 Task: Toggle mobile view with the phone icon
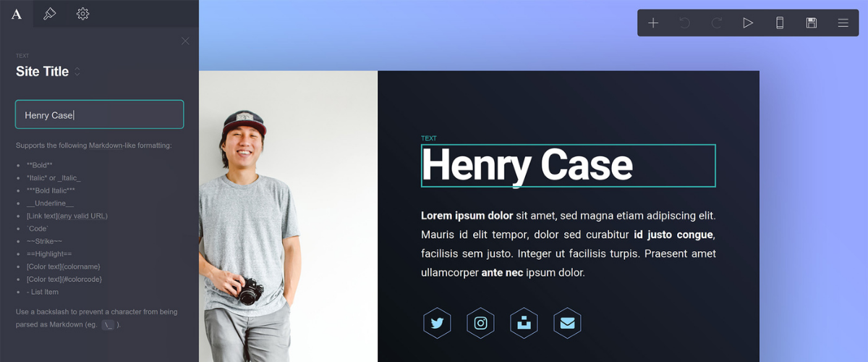[x=780, y=23]
